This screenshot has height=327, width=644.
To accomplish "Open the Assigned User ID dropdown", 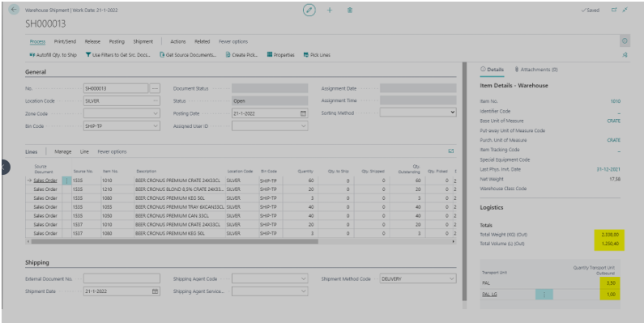I will click(303, 126).
